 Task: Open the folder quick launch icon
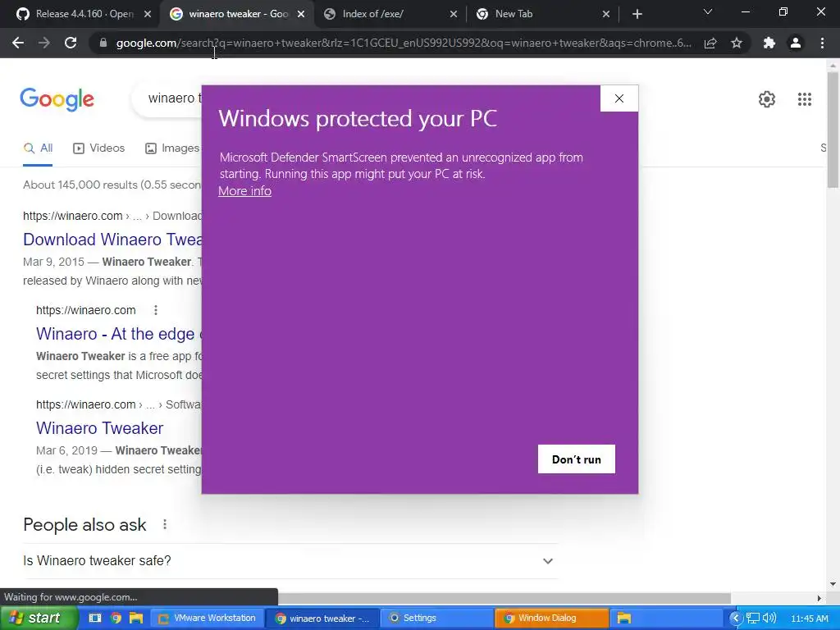point(136,619)
